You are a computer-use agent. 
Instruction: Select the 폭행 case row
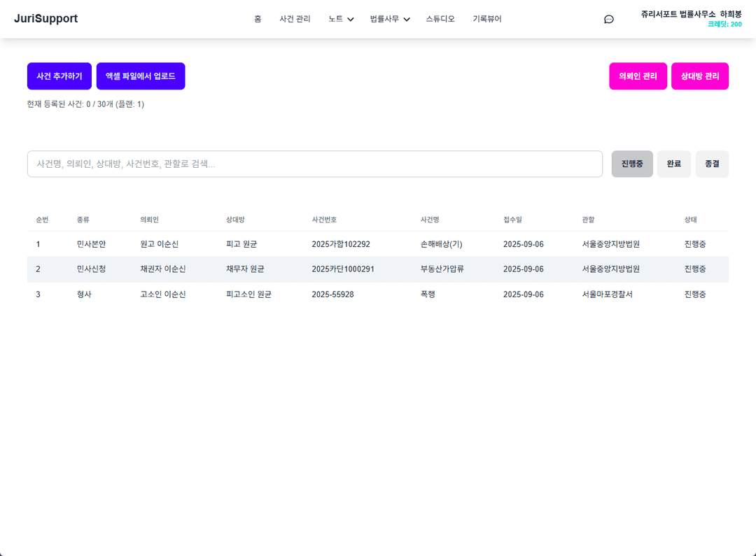(428, 294)
